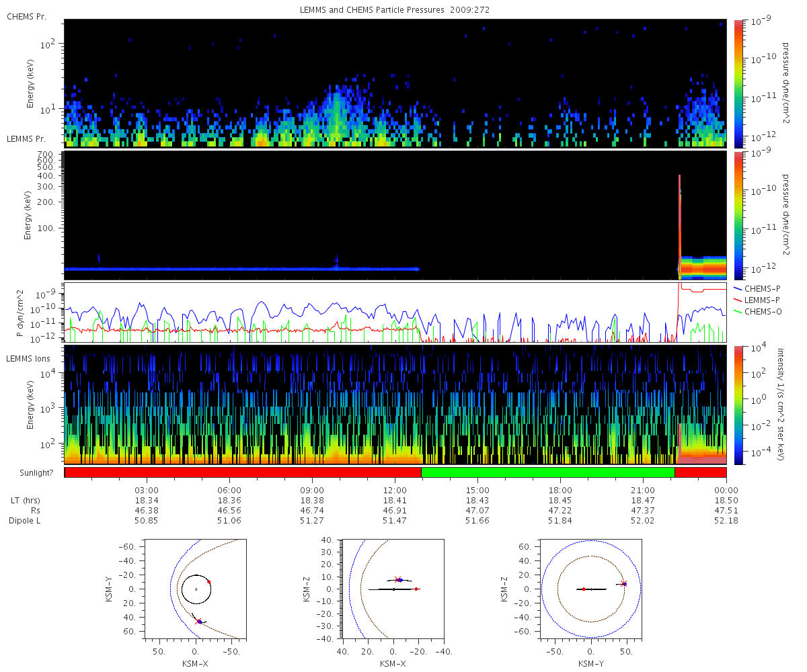Click the first red segment of the Sunlight bar
The image size is (807, 672).
tap(243, 472)
